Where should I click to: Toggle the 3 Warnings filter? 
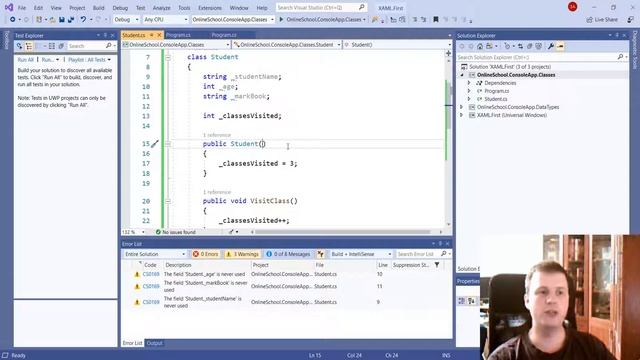click(x=242, y=254)
